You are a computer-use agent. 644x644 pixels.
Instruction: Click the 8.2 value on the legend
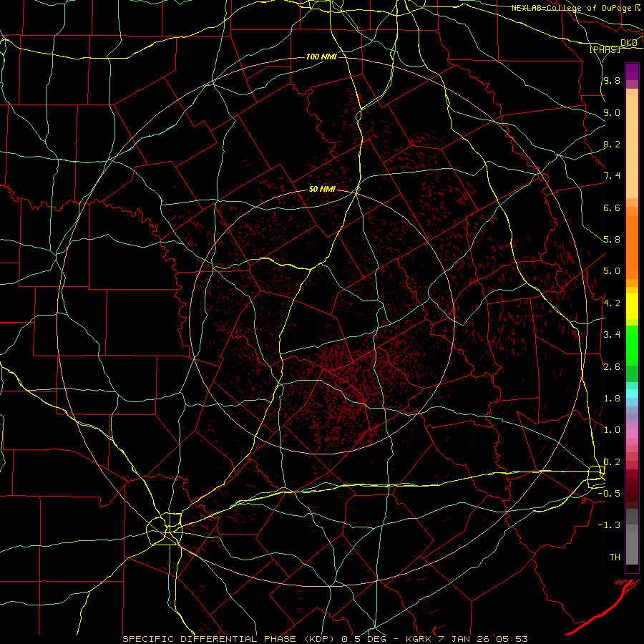[612, 144]
